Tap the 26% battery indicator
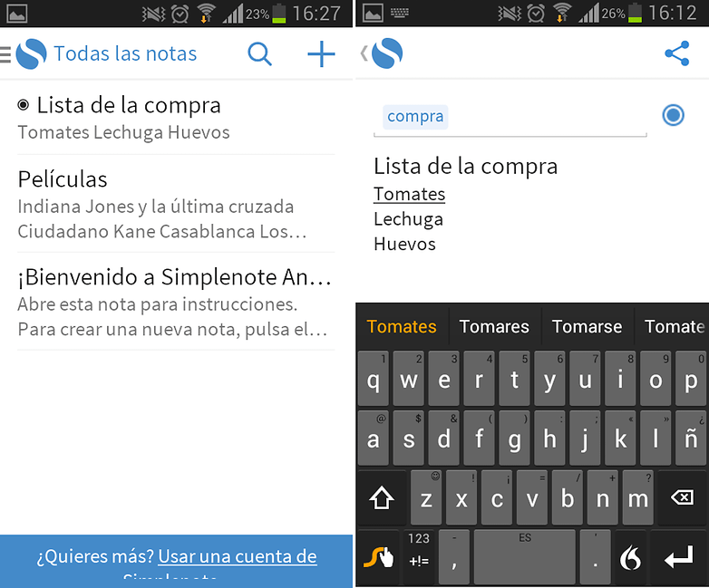 (622, 13)
